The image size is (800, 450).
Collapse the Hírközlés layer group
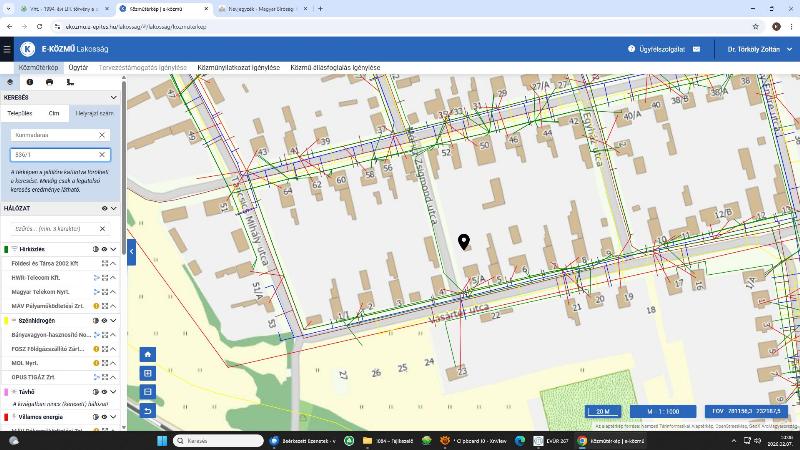114,249
